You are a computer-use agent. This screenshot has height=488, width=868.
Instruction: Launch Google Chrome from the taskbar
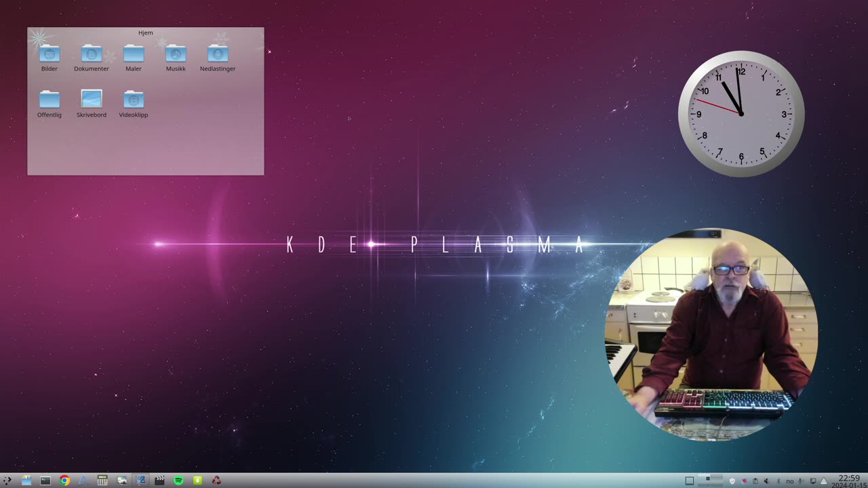[x=64, y=481]
